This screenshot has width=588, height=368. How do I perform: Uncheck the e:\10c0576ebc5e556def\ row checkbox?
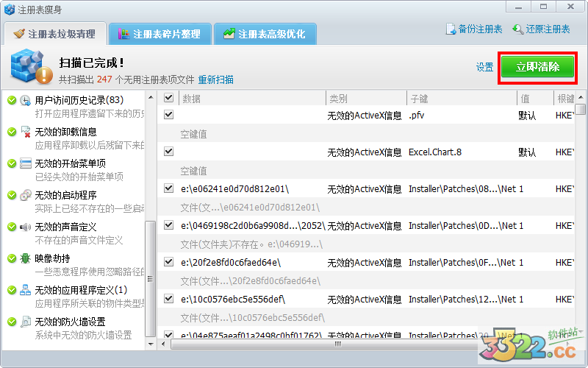(x=169, y=299)
